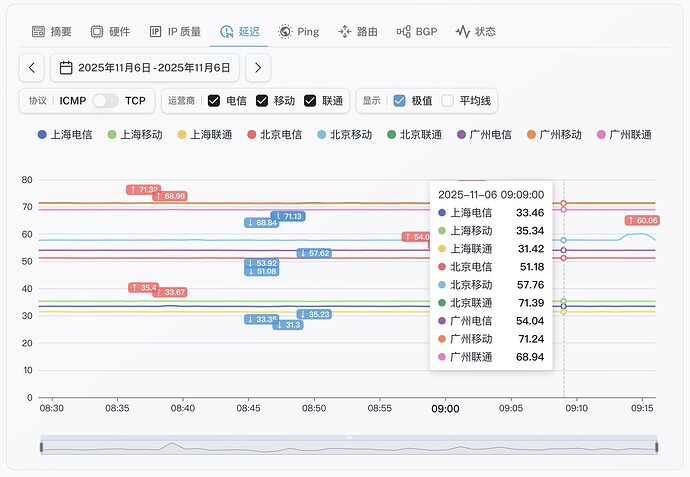Click the routing arrows icon beside 路由
Image resolution: width=690 pixels, height=477 pixels.
click(345, 32)
